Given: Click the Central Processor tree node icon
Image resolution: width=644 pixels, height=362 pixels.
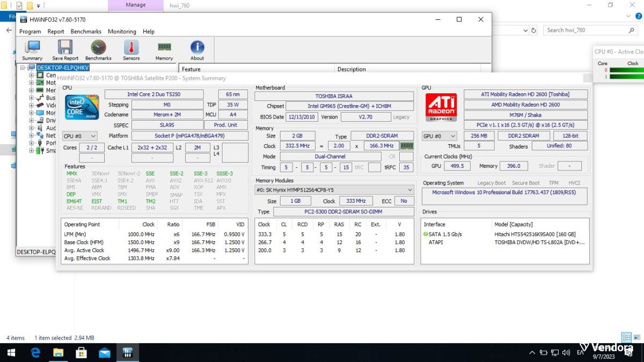Looking at the screenshot, I should [40, 75].
